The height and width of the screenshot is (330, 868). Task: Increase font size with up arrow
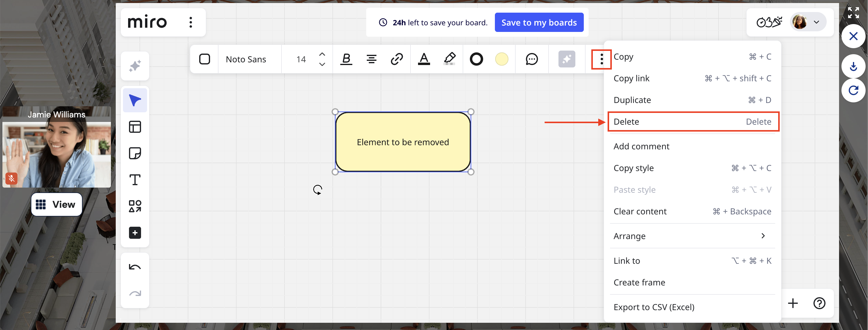pyautogui.click(x=322, y=54)
